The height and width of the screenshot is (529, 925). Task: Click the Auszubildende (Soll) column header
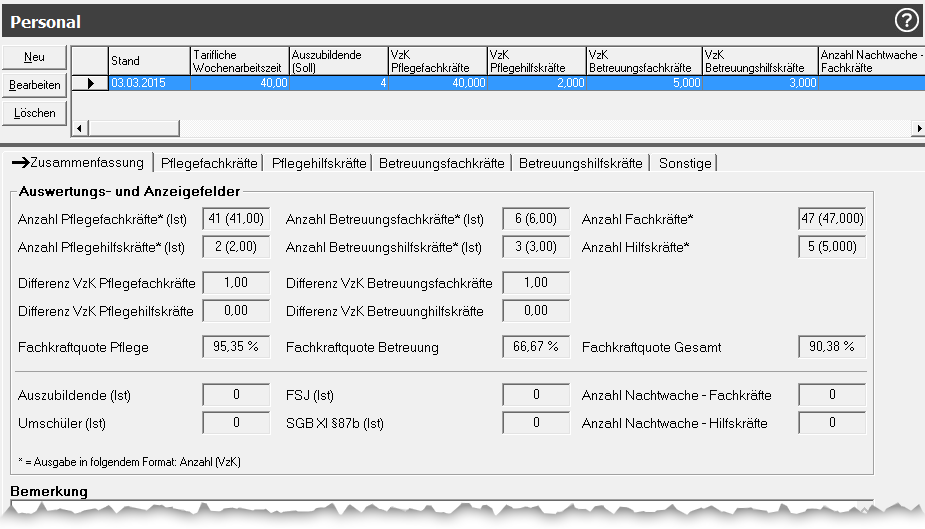pyautogui.click(x=338, y=61)
